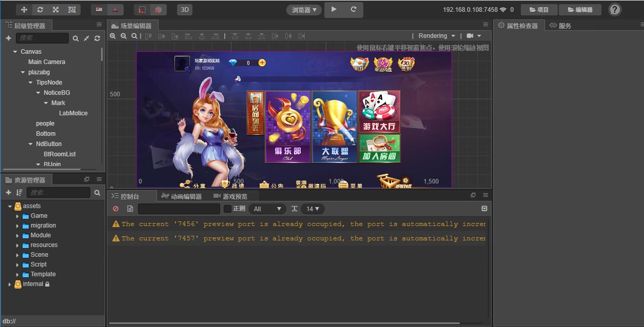This screenshot has height=327, width=644.
Task: Click the refresh icon in the hierarchy panel
Action: click(x=97, y=38)
